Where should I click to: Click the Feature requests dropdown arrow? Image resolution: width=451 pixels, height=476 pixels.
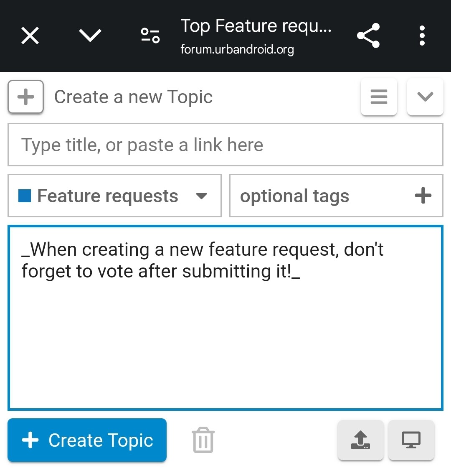click(x=201, y=196)
